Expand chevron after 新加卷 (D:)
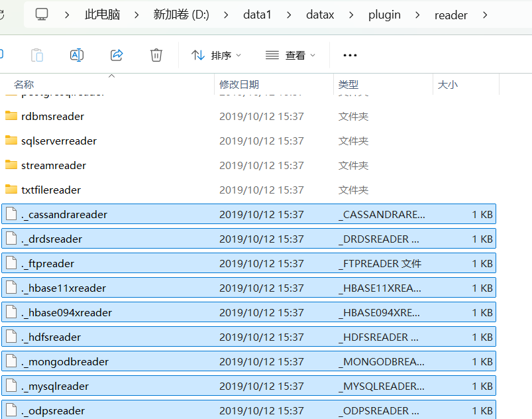532x419 pixels. click(x=226, y=15)
